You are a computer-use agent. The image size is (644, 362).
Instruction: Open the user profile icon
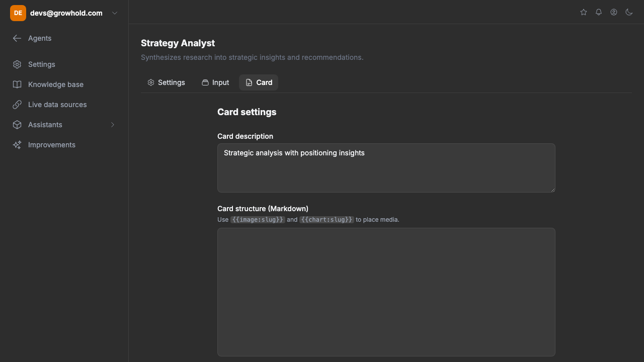click(614, 12)
